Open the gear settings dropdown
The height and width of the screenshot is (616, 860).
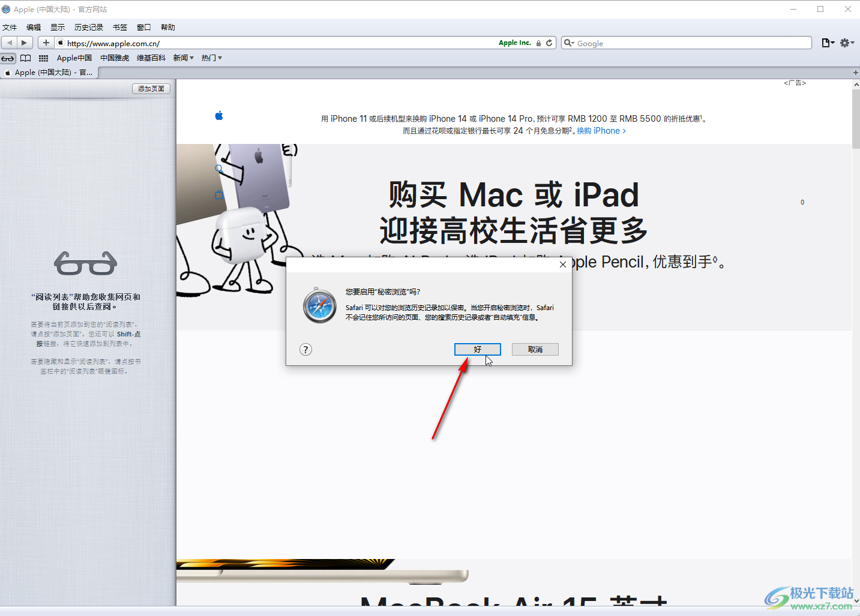tap(847, 43)
